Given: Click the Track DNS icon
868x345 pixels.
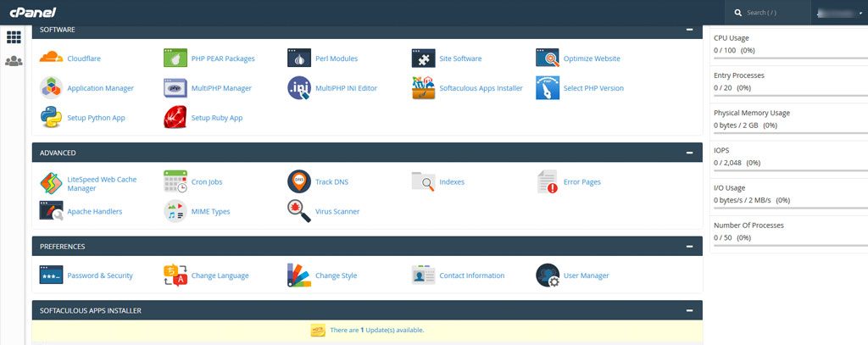Looking at the screenshot, I should click(x=299, y=181).
